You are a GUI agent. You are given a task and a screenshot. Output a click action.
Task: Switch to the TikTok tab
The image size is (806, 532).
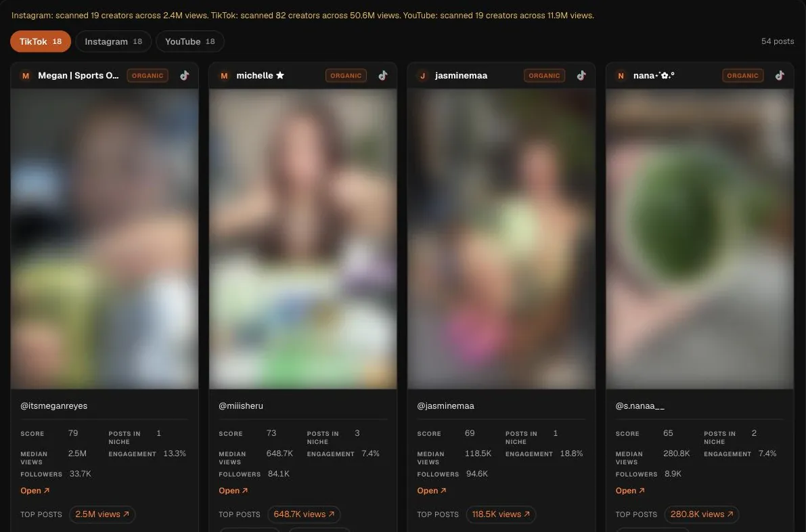[x=41, y=42]
